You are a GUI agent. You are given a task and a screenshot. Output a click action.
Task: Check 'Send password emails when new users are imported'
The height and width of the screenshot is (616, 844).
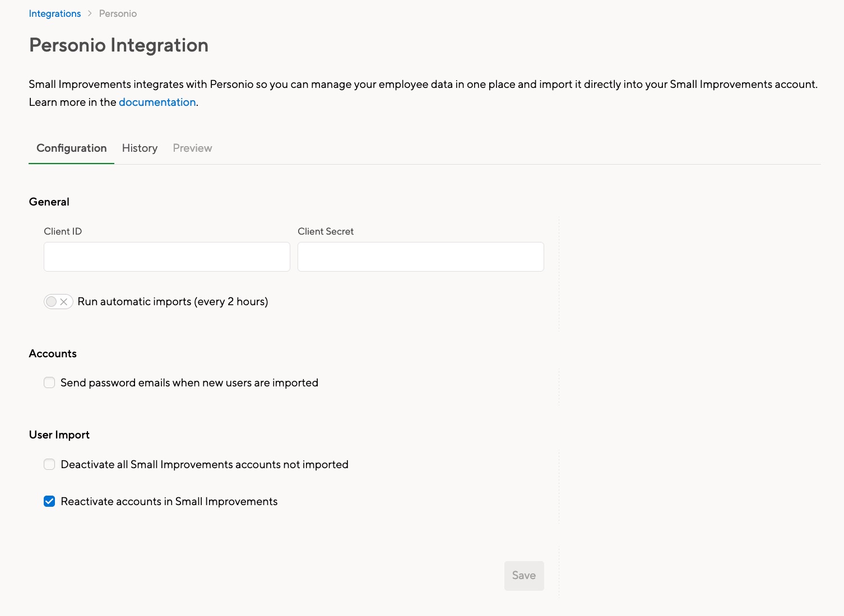[49, 382]
